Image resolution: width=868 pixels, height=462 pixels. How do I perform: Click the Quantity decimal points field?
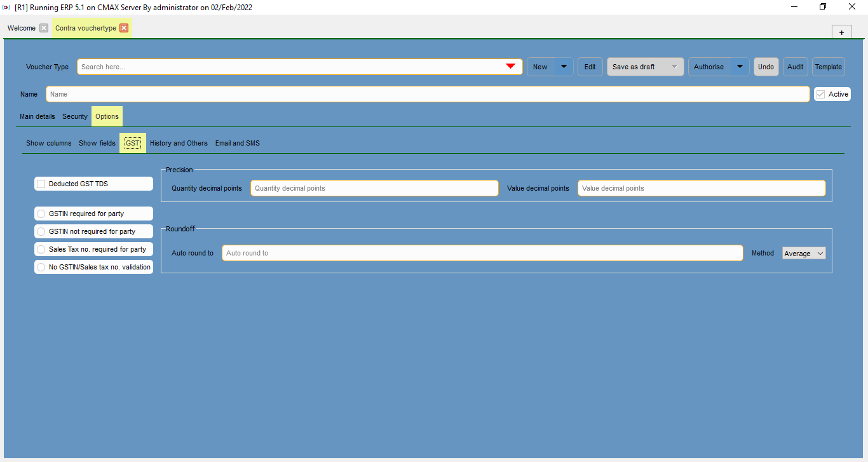pyautogui.click(x=374, y=188)
